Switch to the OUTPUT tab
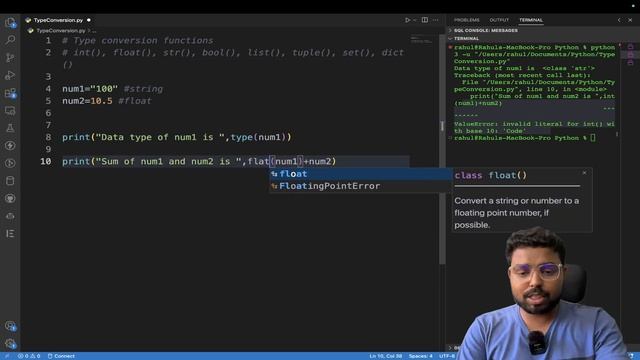This screenshot has height=360, width=640. coord(499,20)
